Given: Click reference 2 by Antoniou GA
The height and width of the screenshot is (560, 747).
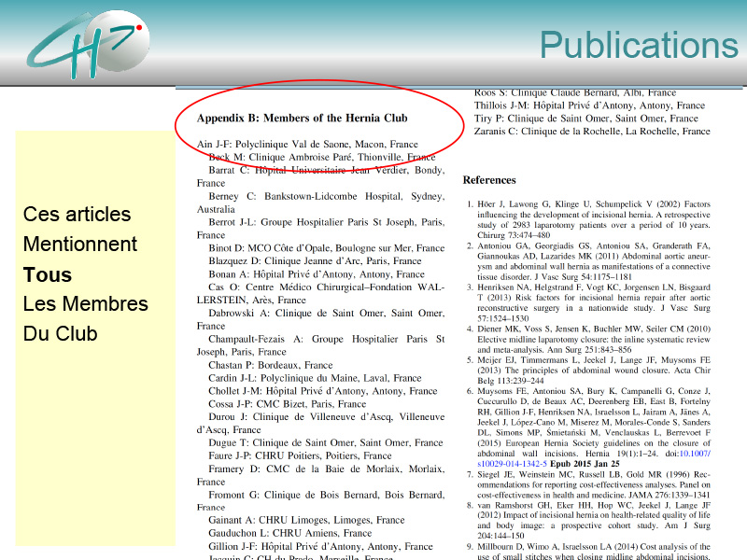Looking at the screenshot, I should 589,261.
